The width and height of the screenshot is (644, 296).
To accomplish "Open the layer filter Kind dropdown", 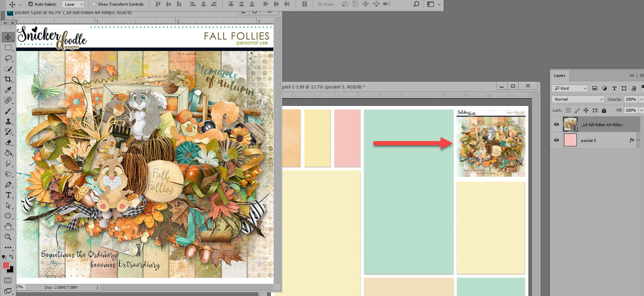I will [570, 88].
